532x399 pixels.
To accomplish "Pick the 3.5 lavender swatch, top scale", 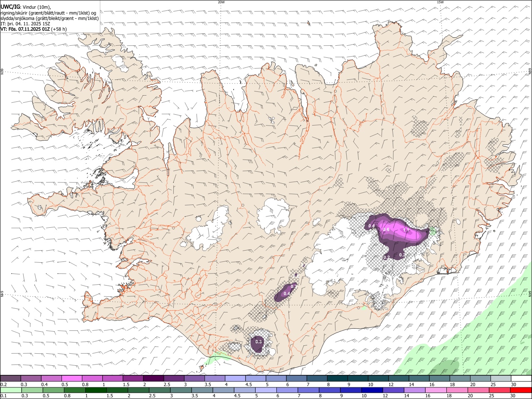I will point(214,378).
